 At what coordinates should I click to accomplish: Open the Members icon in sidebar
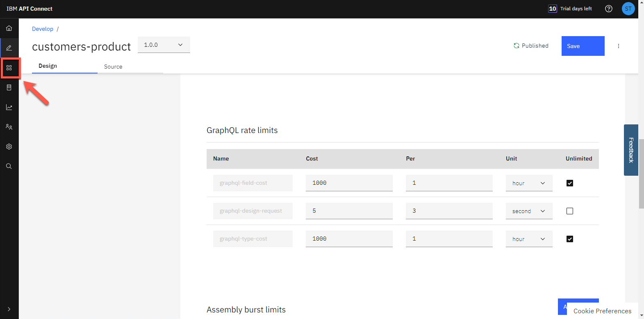click(9, 127)
